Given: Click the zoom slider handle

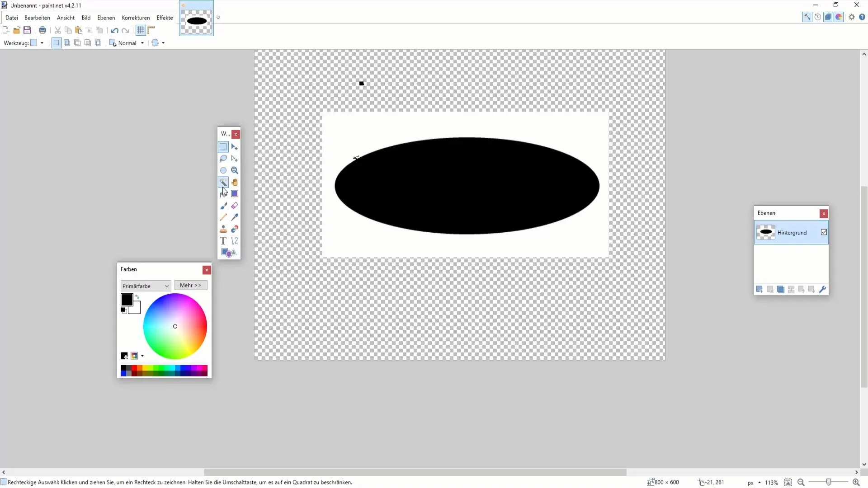Looking at the screenshot, I should pyautogui.click(x=829, y=483).
